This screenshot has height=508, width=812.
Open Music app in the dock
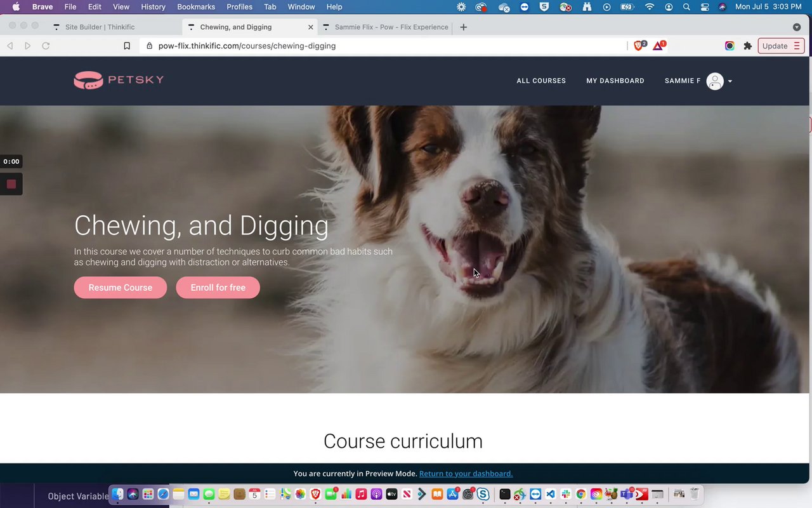point(361,494)
